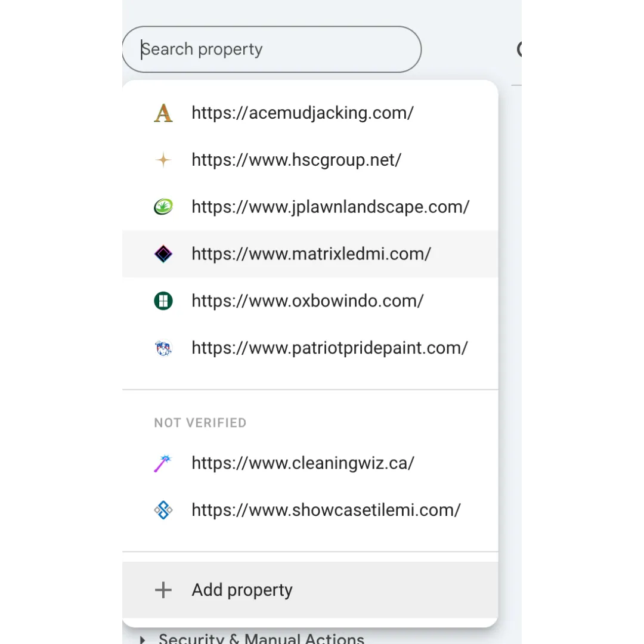This screenshot has width=644, height=644.
Task: Focus the Search property input field
Action: [x=271, y=49]
